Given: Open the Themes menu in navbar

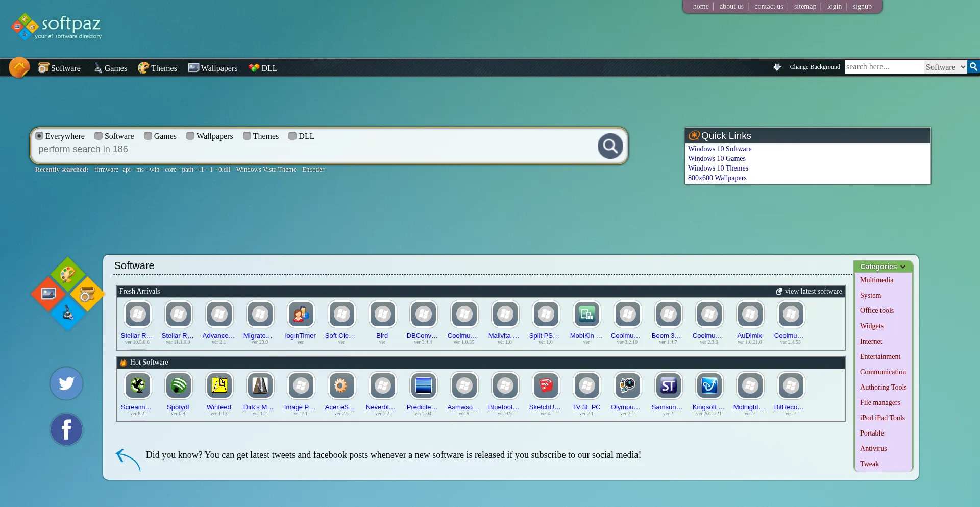Looking at the screenshot, I should click(x=158, y=68).
